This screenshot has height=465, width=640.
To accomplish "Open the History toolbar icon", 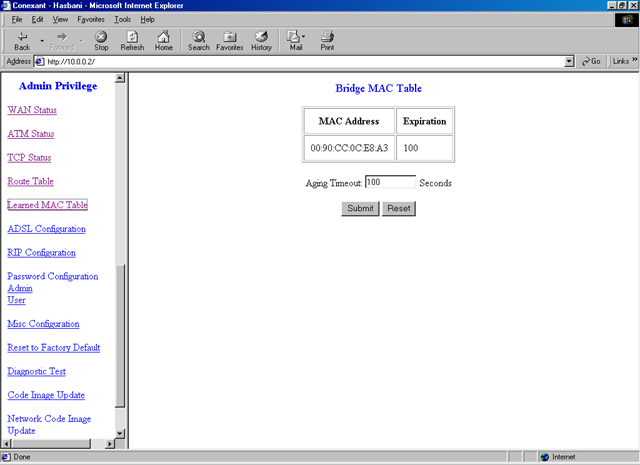I will click(x=261, y=41).
